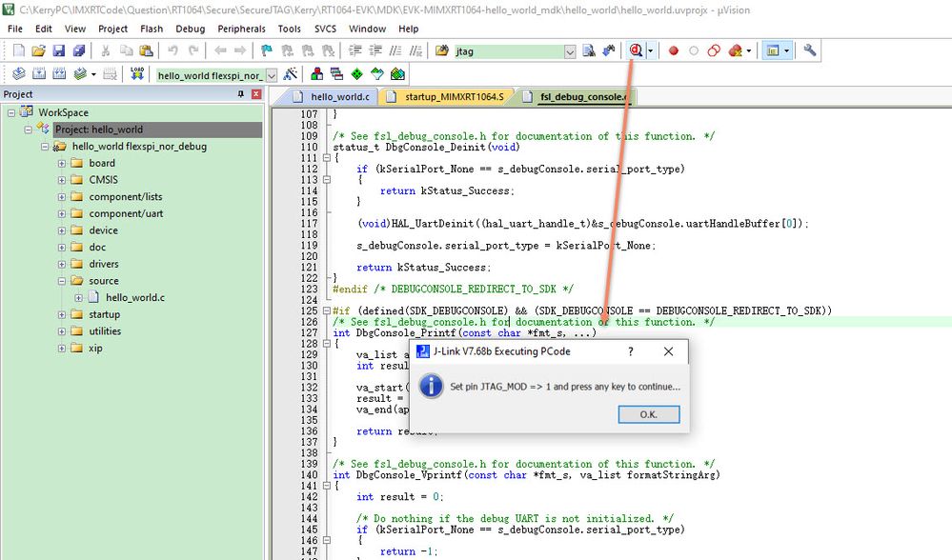Open the Find in Files icon beside jtag
Viewport: 952px width, 560px height.
click(x=442, y=51)
